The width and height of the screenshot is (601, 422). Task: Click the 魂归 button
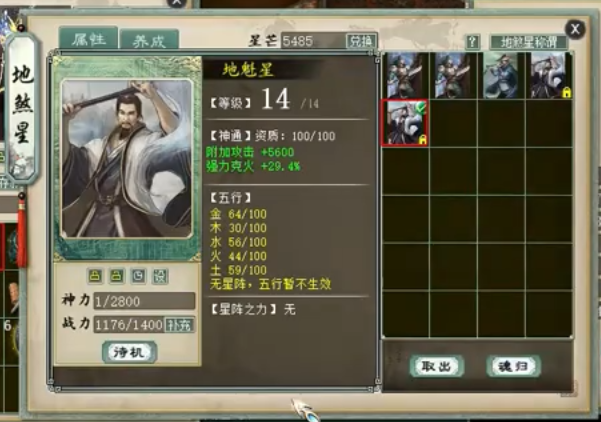coord(513,366)
